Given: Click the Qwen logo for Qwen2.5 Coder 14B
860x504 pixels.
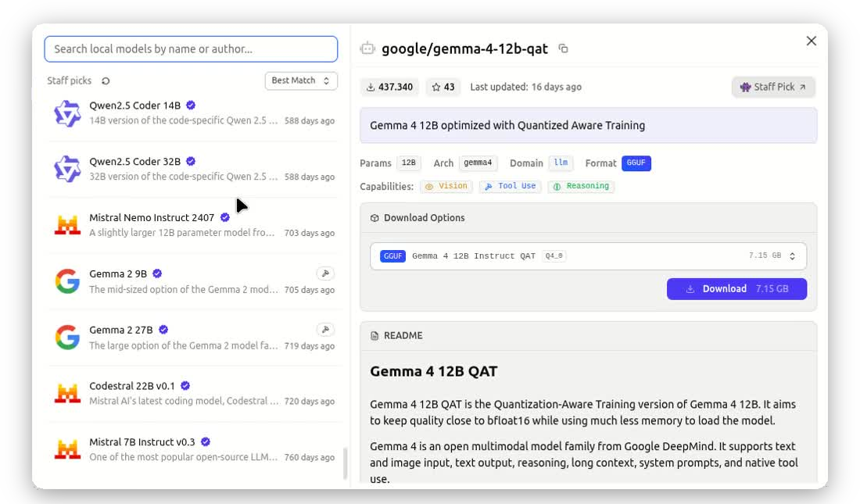Looking at the screenshot, I should click(67, 113).
